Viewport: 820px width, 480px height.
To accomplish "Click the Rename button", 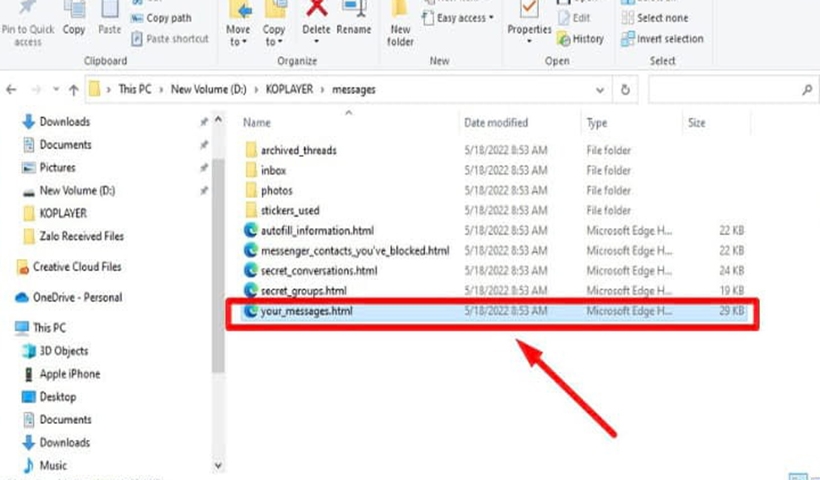I will click(354, 19).
